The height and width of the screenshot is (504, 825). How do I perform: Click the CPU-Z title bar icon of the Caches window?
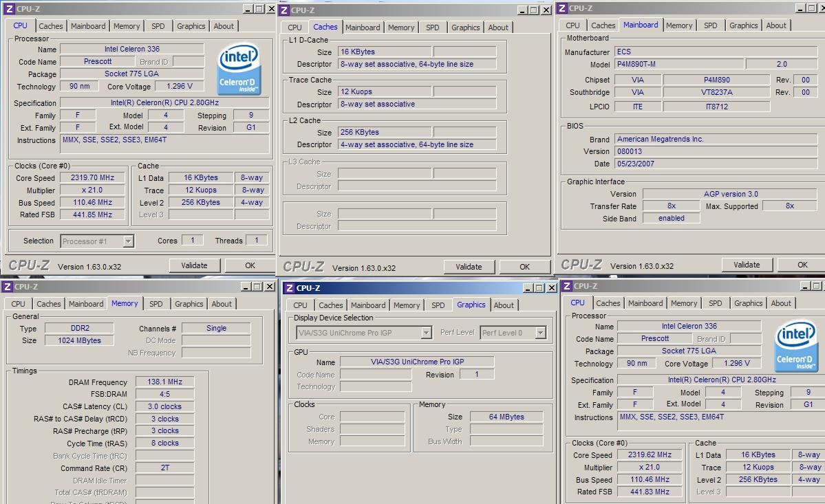click(x=283, y=10)
